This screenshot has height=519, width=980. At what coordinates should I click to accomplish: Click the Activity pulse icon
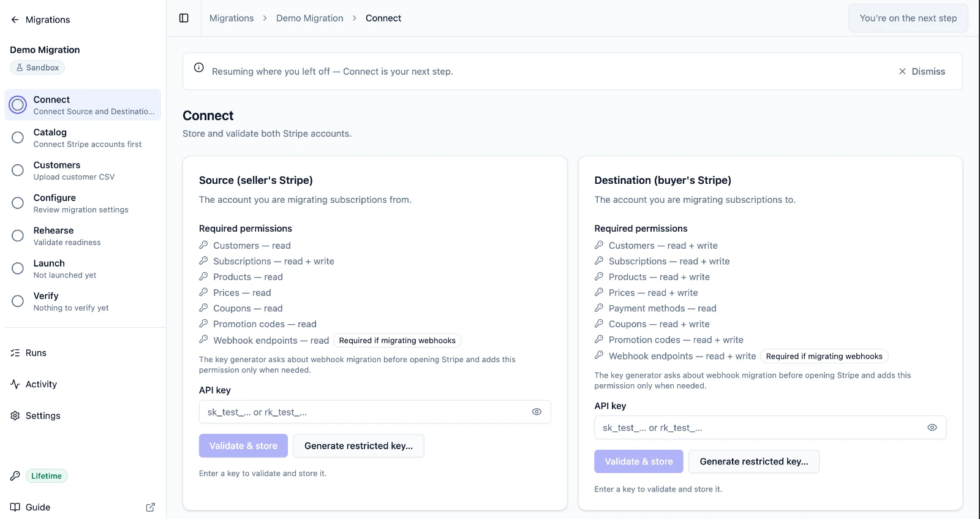coord(15,384)
